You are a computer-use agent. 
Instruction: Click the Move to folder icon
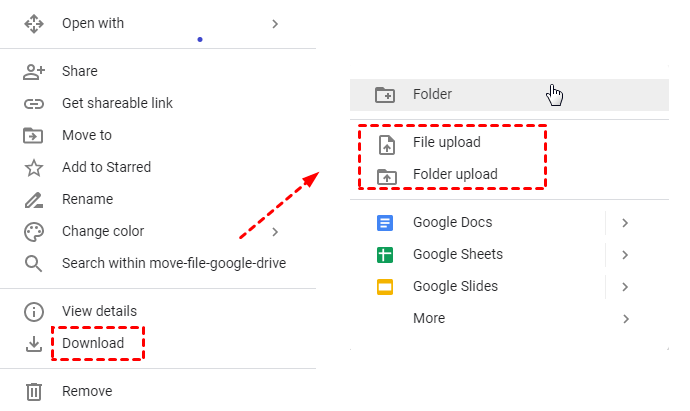tap(34, 136)
